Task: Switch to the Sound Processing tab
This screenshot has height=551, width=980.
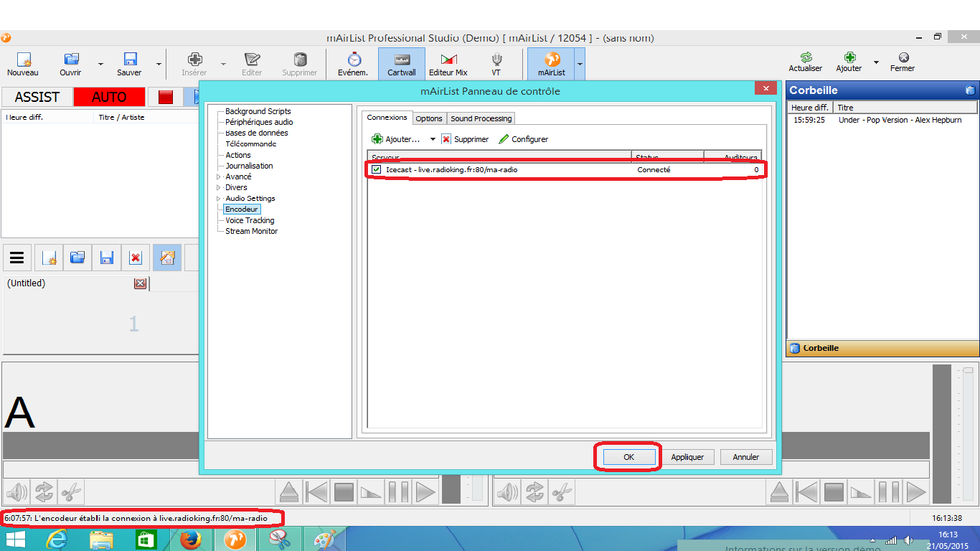Action: (481, 118)
